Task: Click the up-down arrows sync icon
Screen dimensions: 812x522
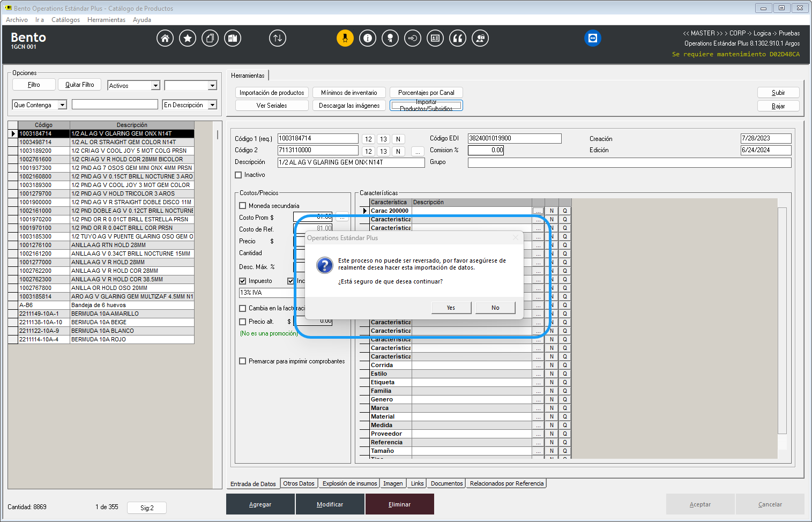Action: tap(278, 38)
